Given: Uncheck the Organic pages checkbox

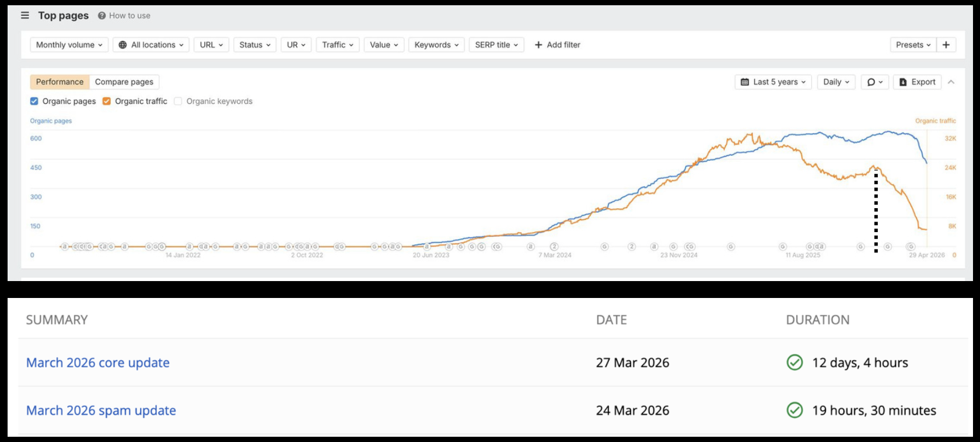Looking at the screenshot, I should click(x=34, y=101).
